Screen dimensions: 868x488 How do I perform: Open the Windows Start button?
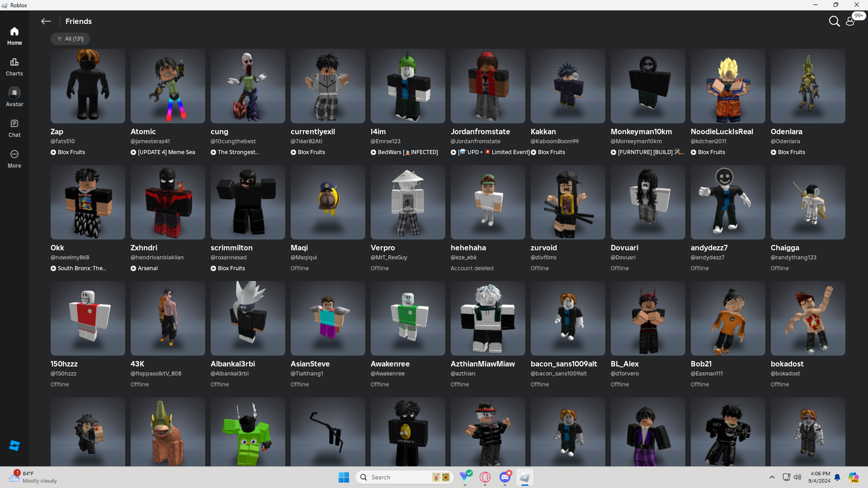click(344, 477)
